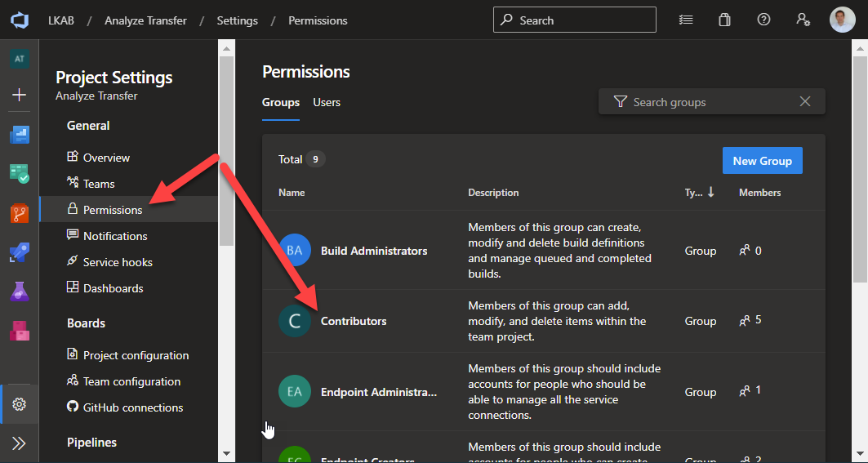The image size is (868, 463).
Task: Click the filter funnel icon
Action: (x=621, y=102)
